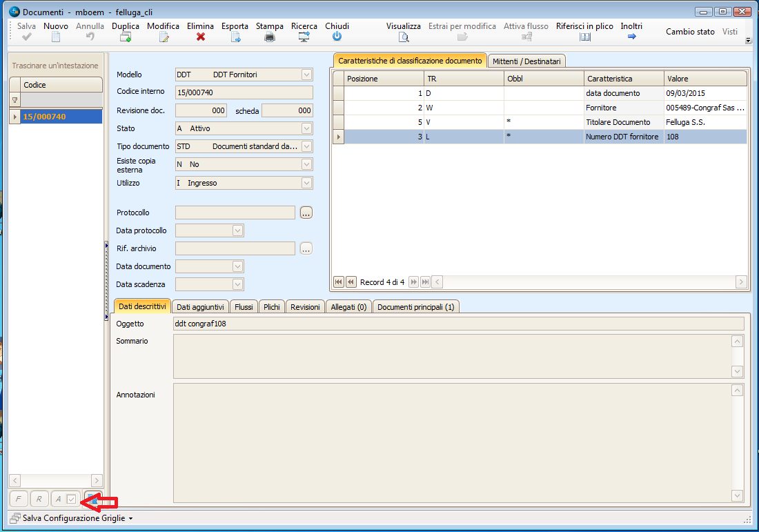Click the Visualizza preview icon
Image resolution: width=759 pixels, height=532 pixels.
point(404,37)
